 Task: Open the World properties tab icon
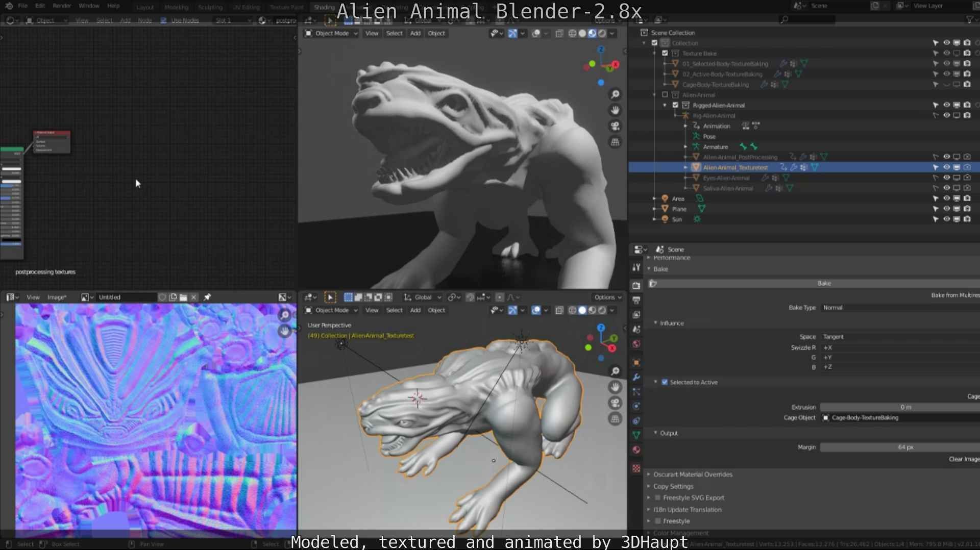pyautogui.click(x=636, y=344)
